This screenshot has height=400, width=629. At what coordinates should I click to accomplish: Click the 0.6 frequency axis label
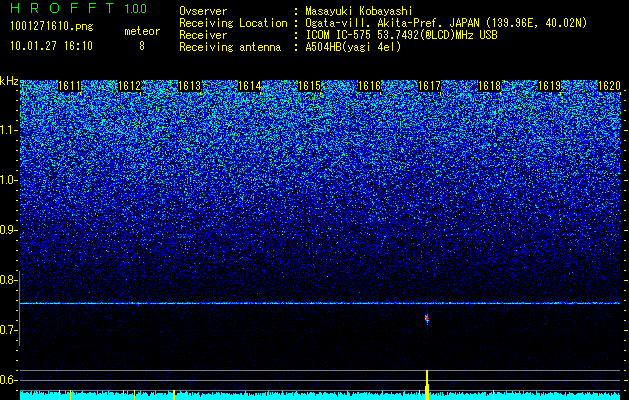9,380
